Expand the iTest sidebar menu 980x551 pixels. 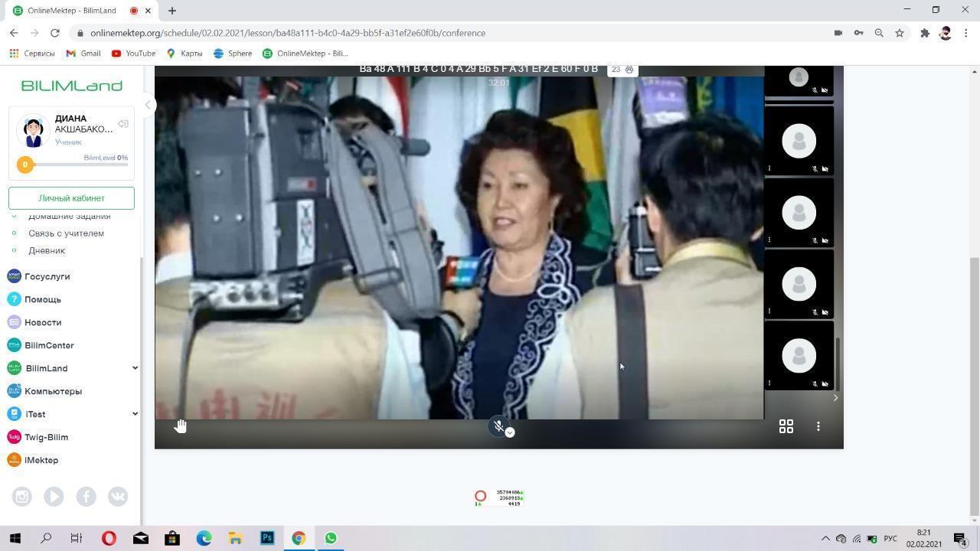click(135, 414)
